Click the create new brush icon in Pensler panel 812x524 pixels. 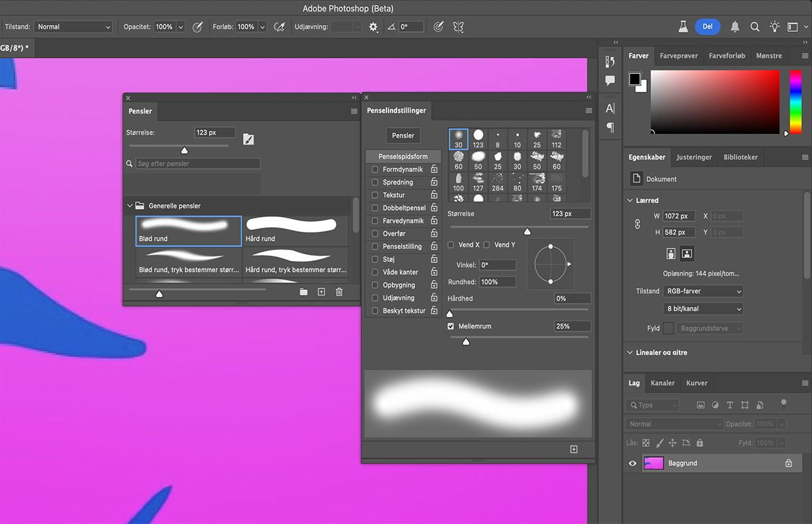pyautogui.click(x=321, y=292)
